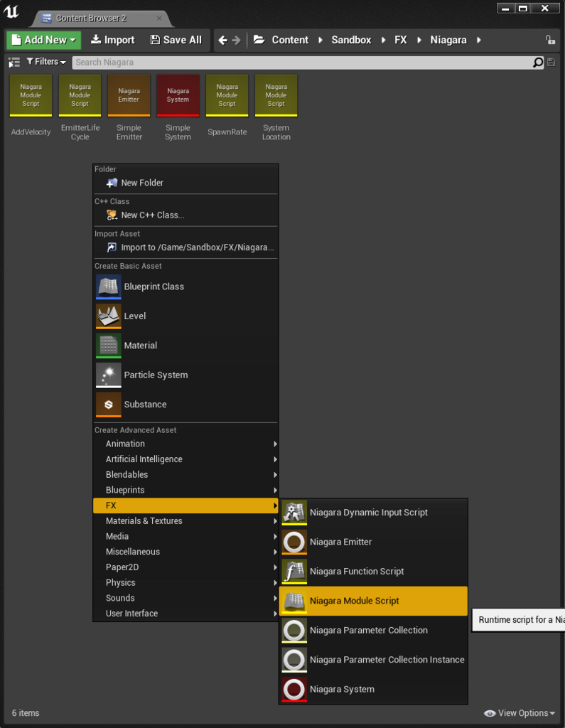Expand the Miscellaneous submenu
The width and height of the screenshot is (565, 728).
185,552
